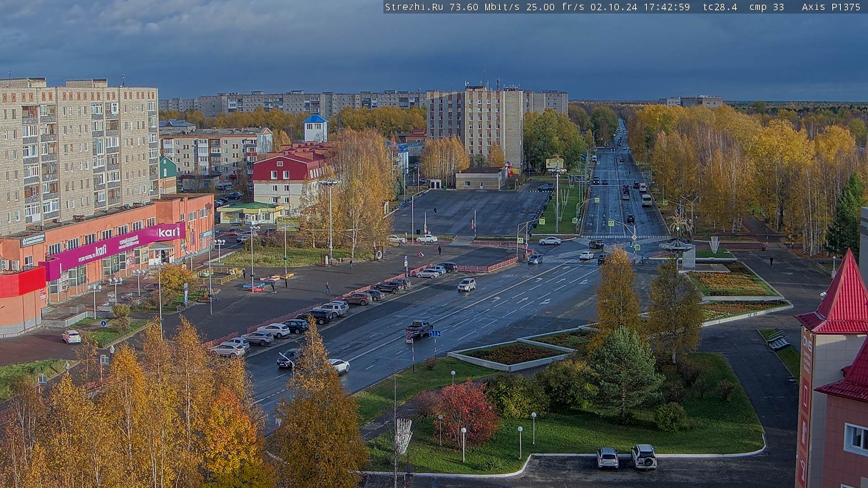Click the white kari sign on storefront
This screenshot has height=488, width=868.
click(x=169, y=233)
